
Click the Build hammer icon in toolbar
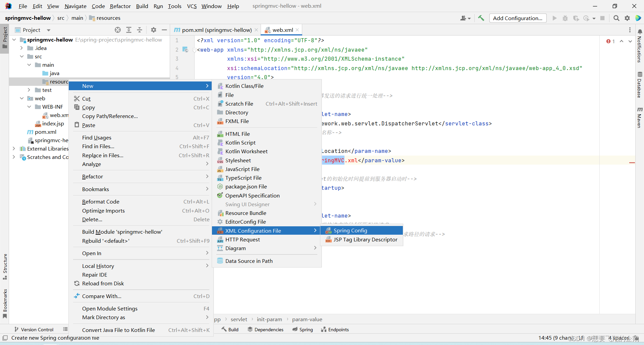[x=481, y=18]
